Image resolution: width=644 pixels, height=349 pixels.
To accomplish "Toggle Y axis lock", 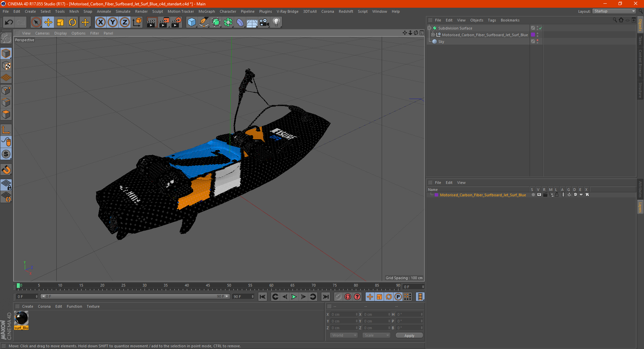I will point(113,22).
